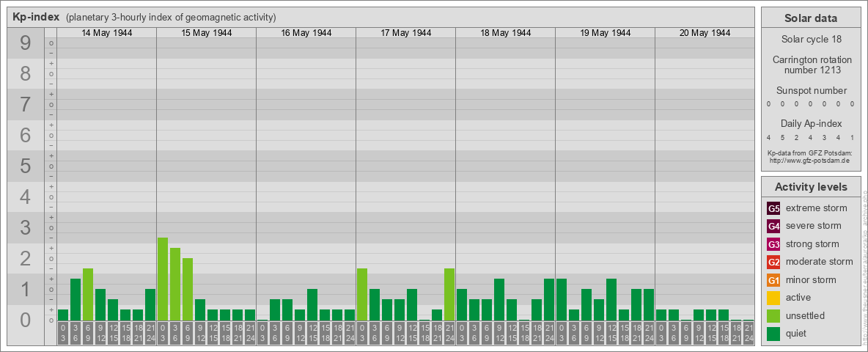Click the '12 15' time label under 16 May
The image size is (868, 352).
pos(312,333)
